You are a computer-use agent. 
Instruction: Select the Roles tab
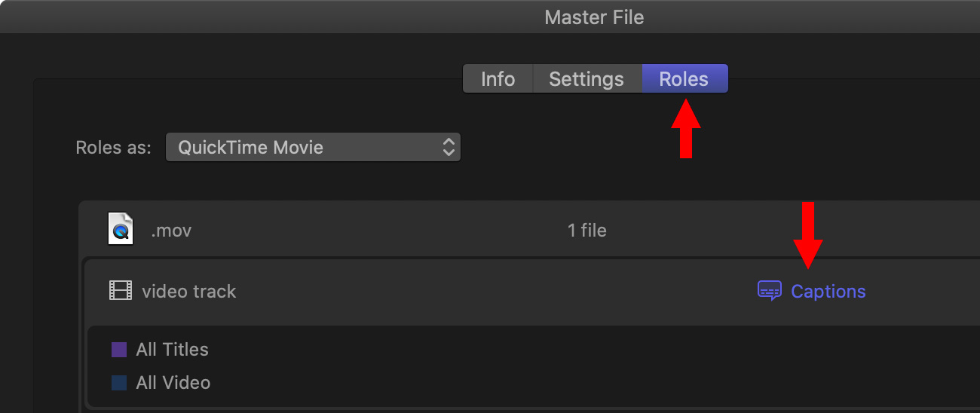click(x=684, y=79)
